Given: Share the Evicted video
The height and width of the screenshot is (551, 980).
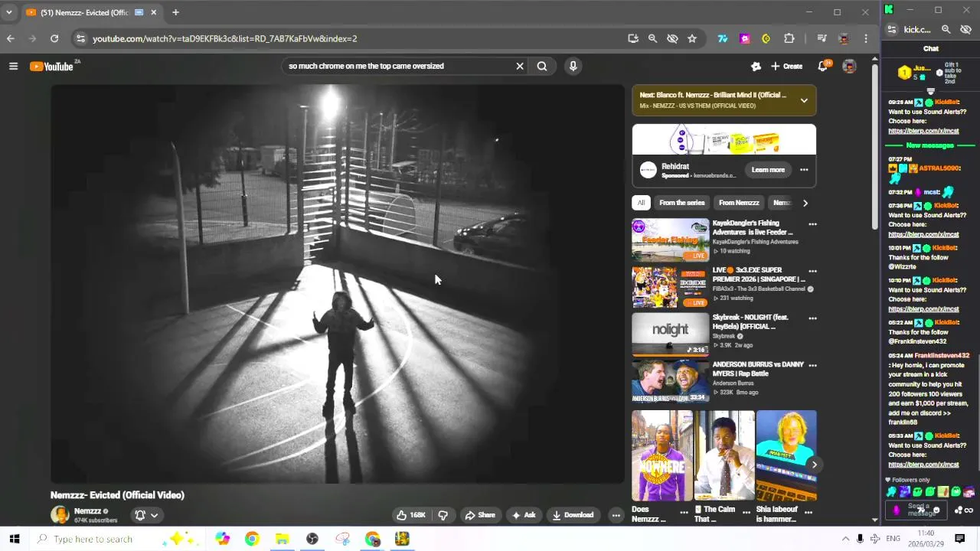Looking at the screenshot, I should (x=480, y=515).
